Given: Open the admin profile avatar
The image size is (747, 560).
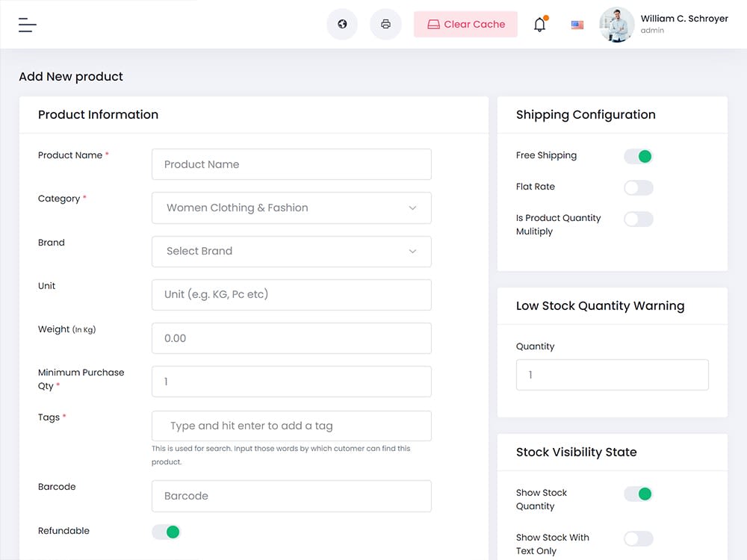Looking at the screenshot, I should click(x=616, y=24).
